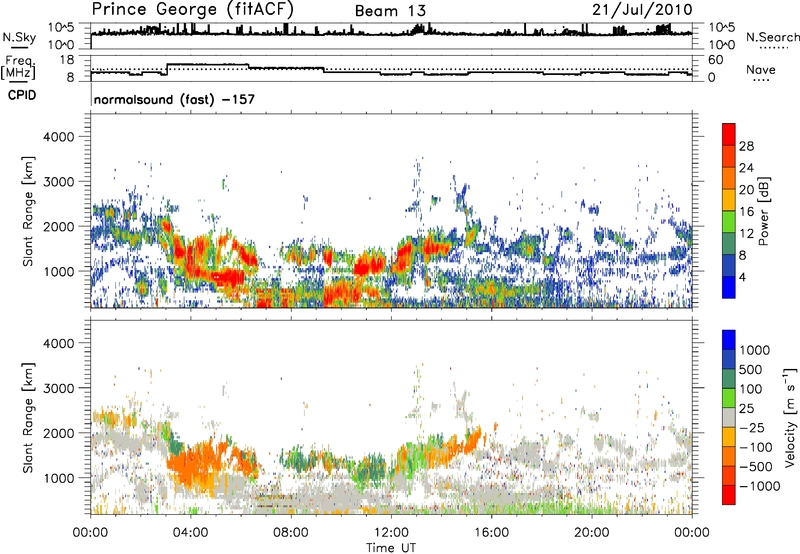The width and height of the screenshot is (800, 554).
Task: Click the '-1000' velocity colorbar label
Action: coord(759,486)
